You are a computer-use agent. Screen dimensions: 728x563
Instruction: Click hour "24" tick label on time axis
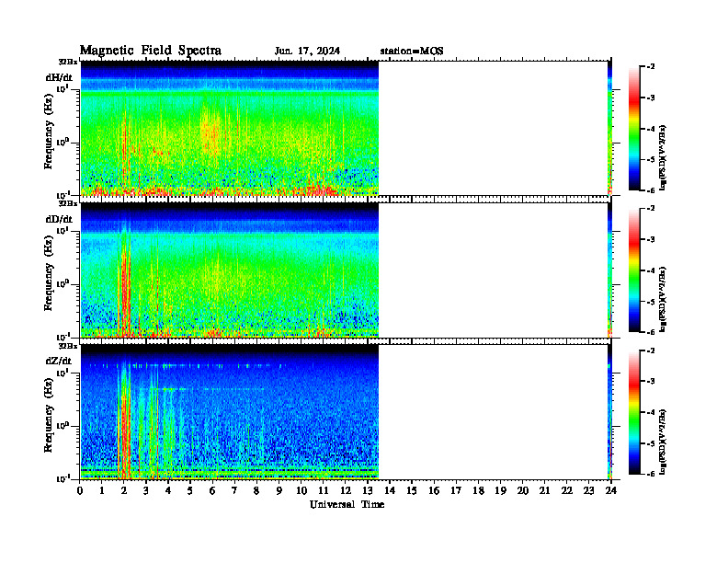611,490
